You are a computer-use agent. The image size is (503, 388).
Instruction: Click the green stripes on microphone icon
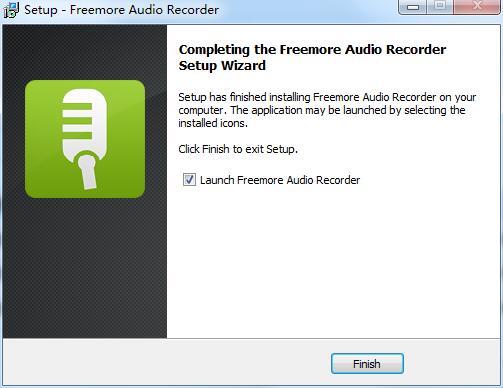pos(77,121)
